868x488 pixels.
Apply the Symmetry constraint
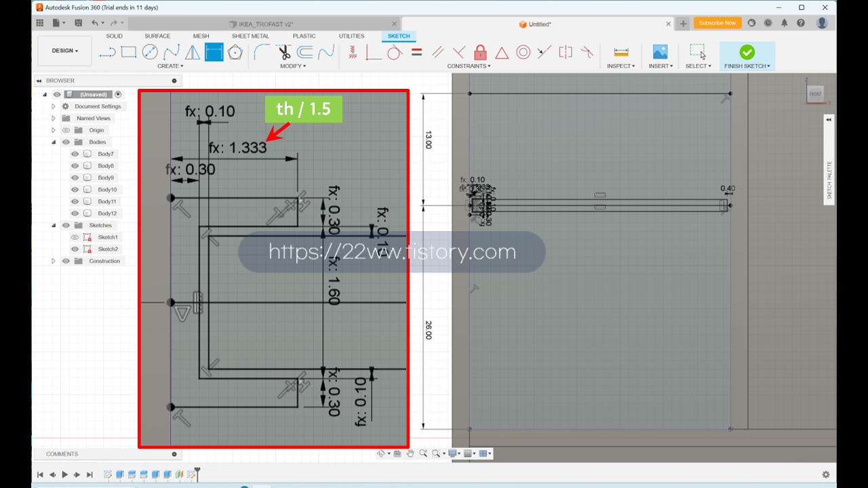coord(566,52)
